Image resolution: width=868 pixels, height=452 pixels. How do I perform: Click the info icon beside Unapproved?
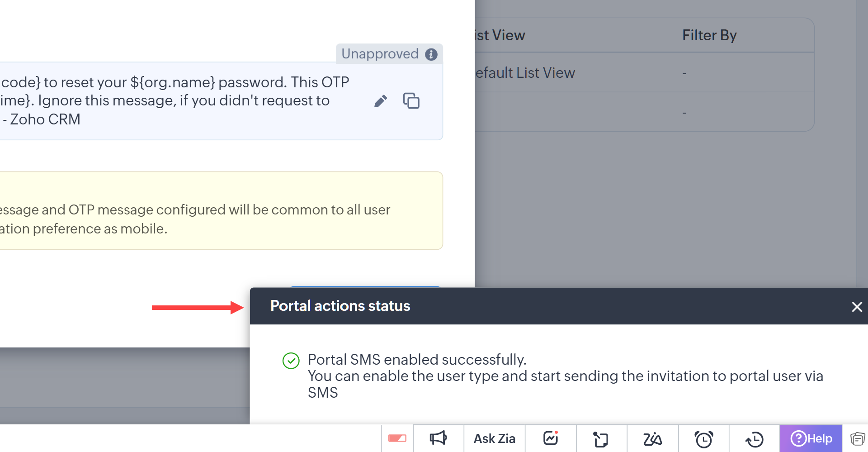click(x=431, y=54)
